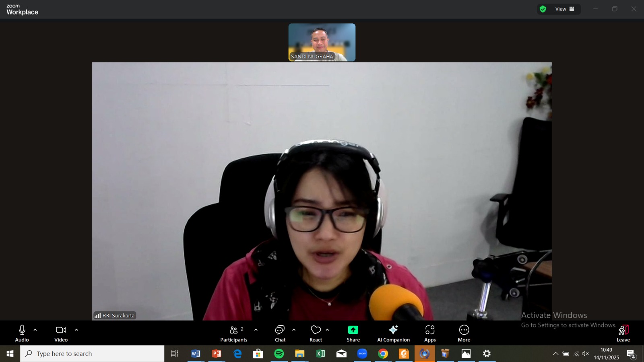Click the RRI Surakarta signal strength icon
644x362 pixels.
coord(98,316)
